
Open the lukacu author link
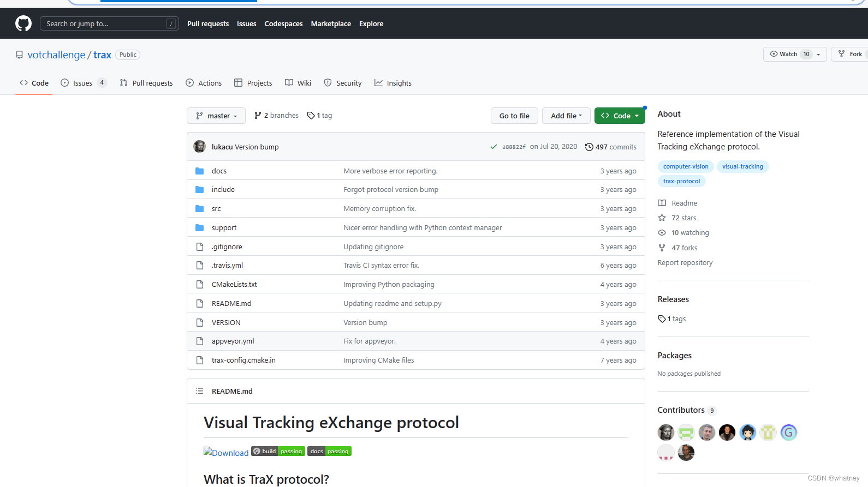(x=222, y=147)
